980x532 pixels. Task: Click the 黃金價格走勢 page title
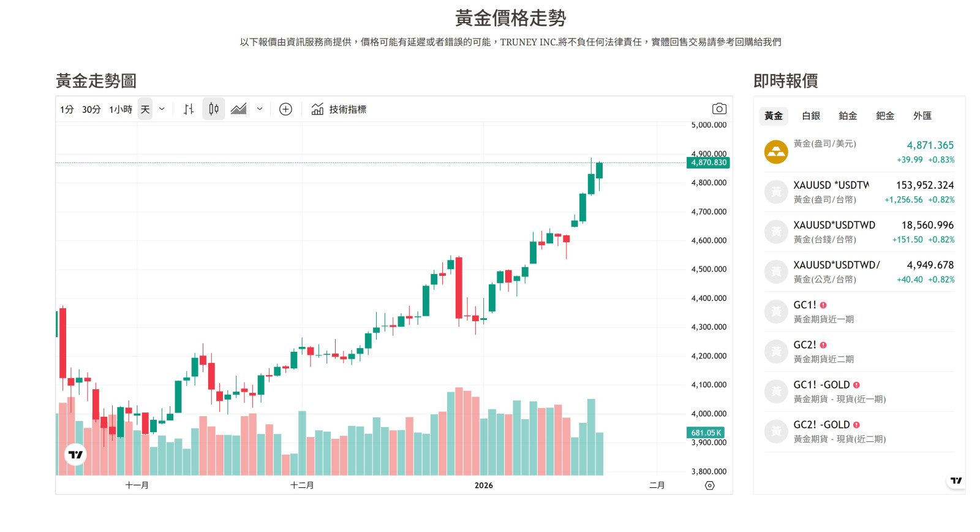click(511, 18)
